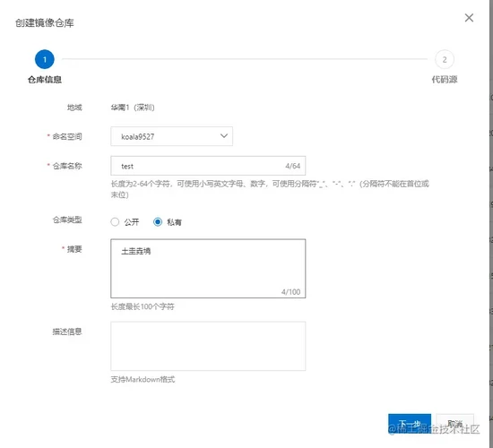Click the 仓库信息 step label
This screenshot has width=493, height=448.
click(x=44, y=80)
